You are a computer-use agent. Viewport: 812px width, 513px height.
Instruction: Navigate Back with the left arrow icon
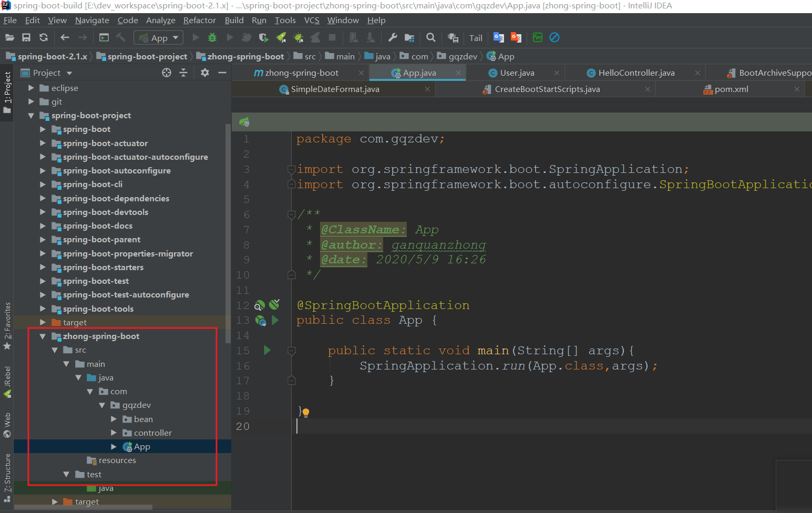click(x=65, y=37)
